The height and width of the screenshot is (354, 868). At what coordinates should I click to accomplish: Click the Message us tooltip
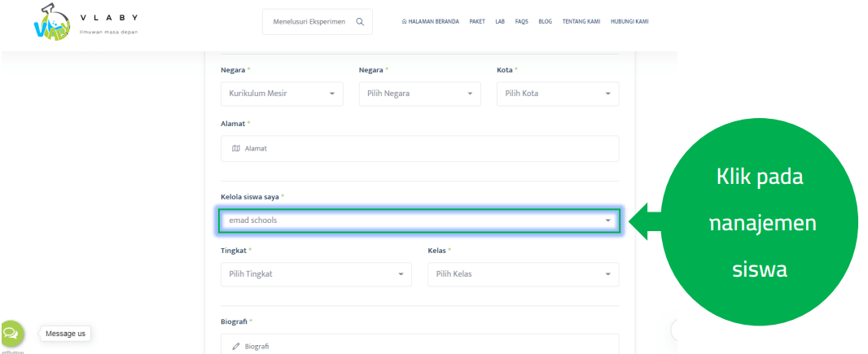coord(65,334)
